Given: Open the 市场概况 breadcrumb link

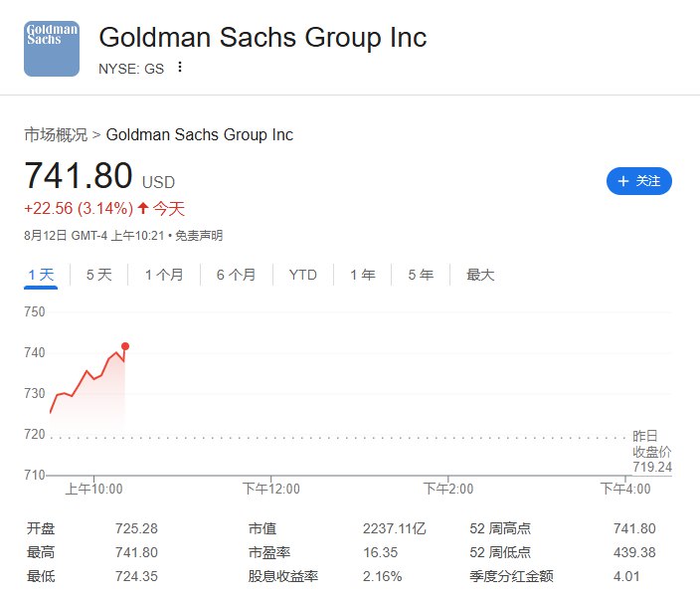Looking at the screenshot, I should [x=56, y=134].
